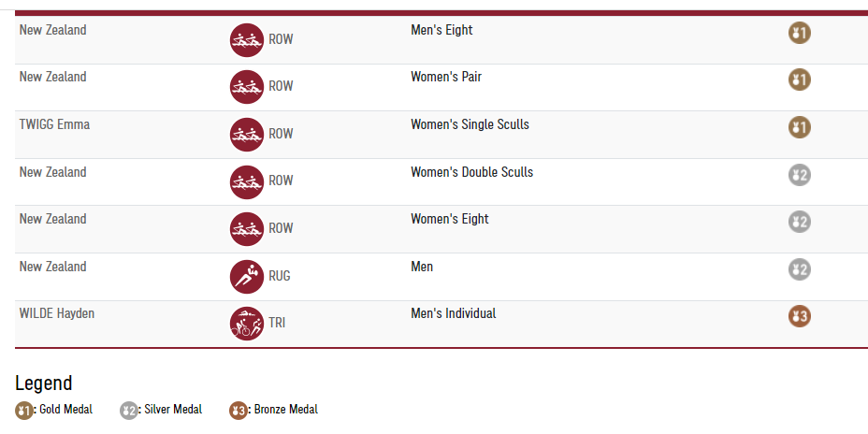Click the gold medal icon for Men's Eight

[799, 34]
